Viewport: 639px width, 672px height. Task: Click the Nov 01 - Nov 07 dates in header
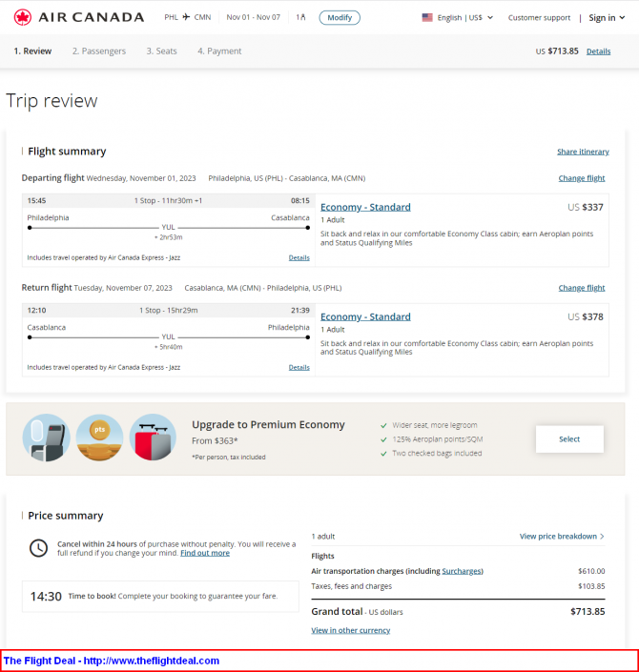pyautogui.click(x=253, y=17)
